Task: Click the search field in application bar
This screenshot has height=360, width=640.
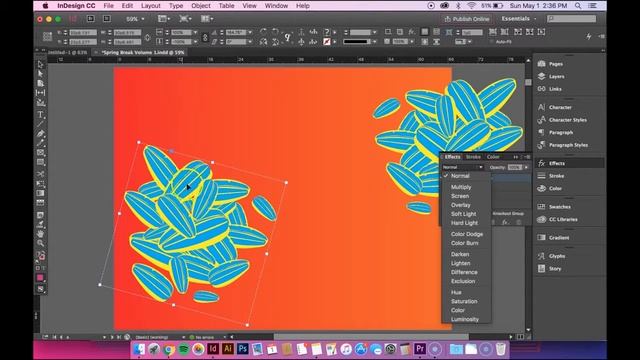Action: pos(571,19)
